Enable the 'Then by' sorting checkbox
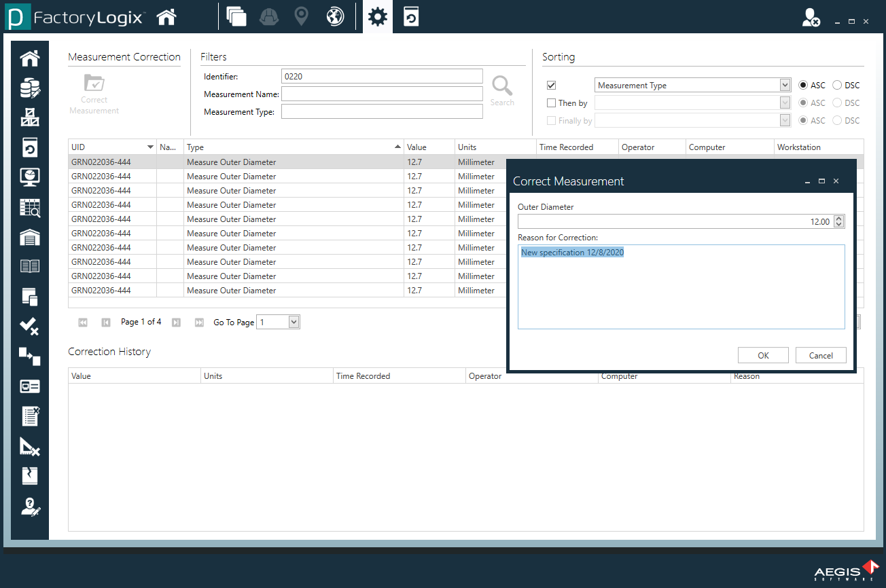This screenshot has width=886, height=588. pyautogui.click(x=552, y=103)
